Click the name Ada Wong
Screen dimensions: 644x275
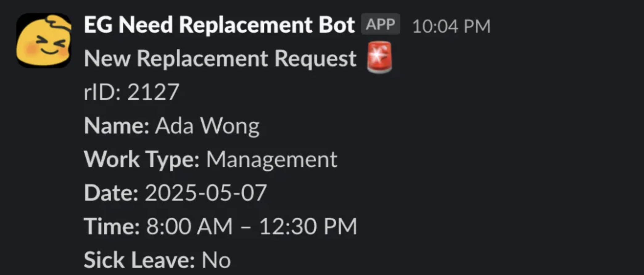[x=207, y=125]
